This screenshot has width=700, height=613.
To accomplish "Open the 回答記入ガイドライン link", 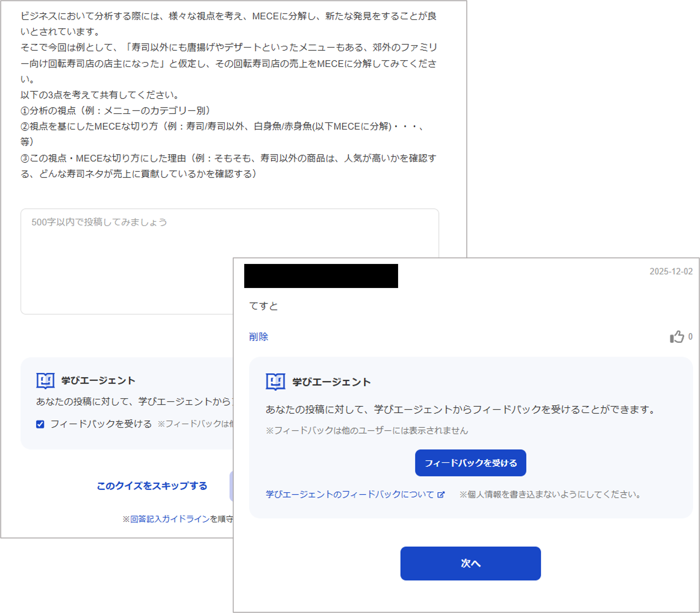I will click(x=170, y=519).
